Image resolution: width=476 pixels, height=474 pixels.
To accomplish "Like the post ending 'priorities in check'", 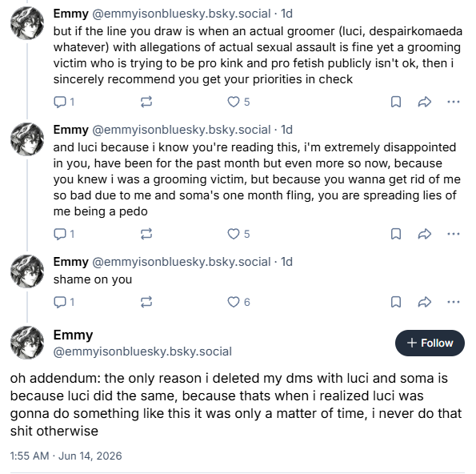I will tap(238, 102).
